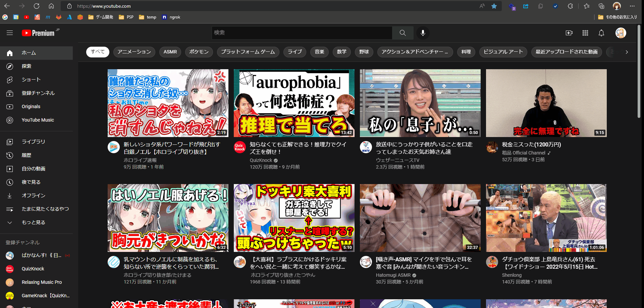Open その他のお気に入り folder
The width and height of the screenshot is (644, 308).
[x=618, y=17]
